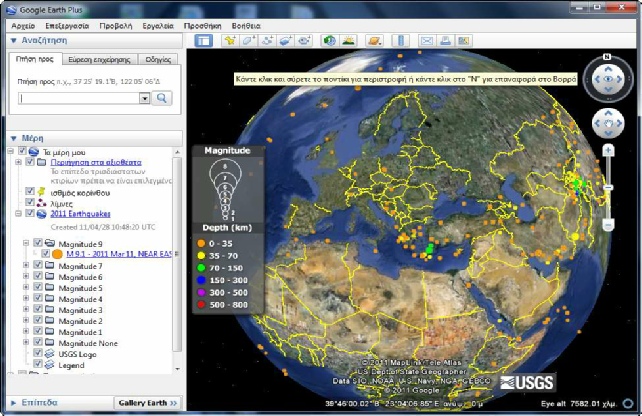Open the Βοήθεια menu

[x=246, y=26]
